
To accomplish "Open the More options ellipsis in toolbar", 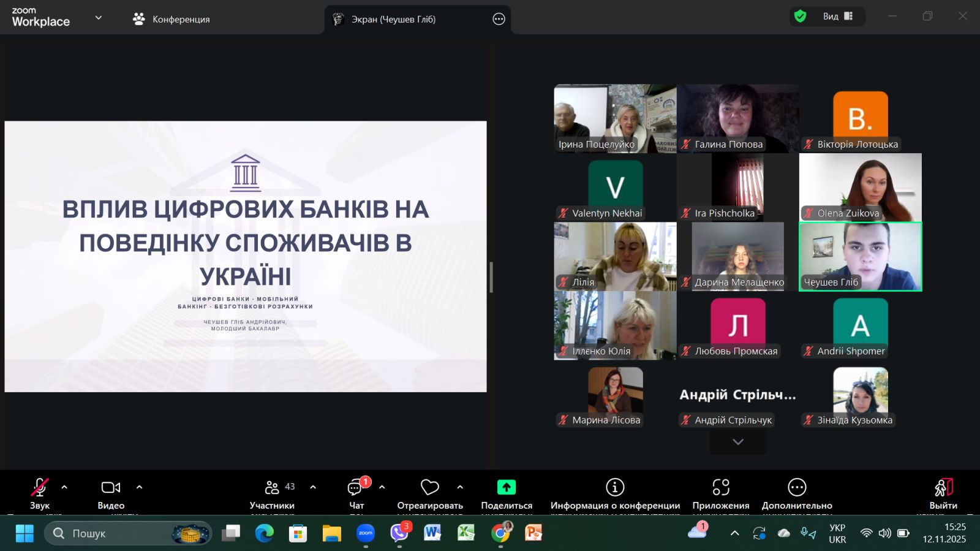I will click(796, 487).
